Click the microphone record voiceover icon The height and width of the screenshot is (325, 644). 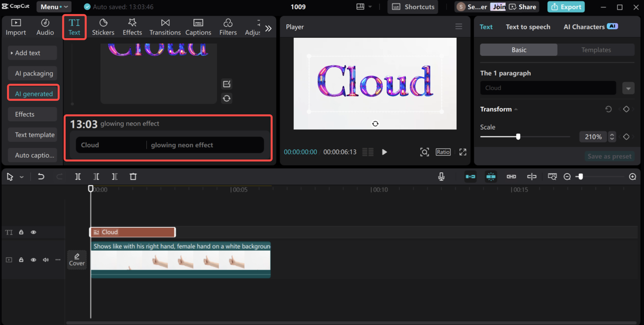pyautogui.click(x=441, y=177)
